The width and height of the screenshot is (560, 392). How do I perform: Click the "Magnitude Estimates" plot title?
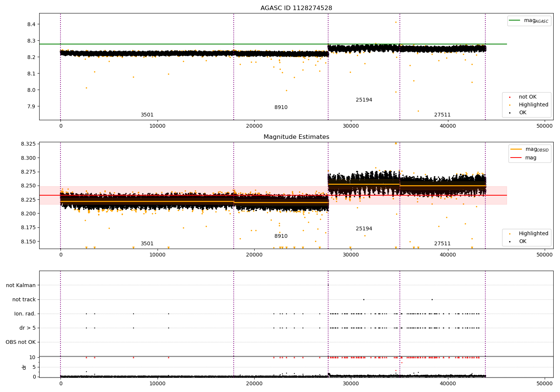coord(296,137)
